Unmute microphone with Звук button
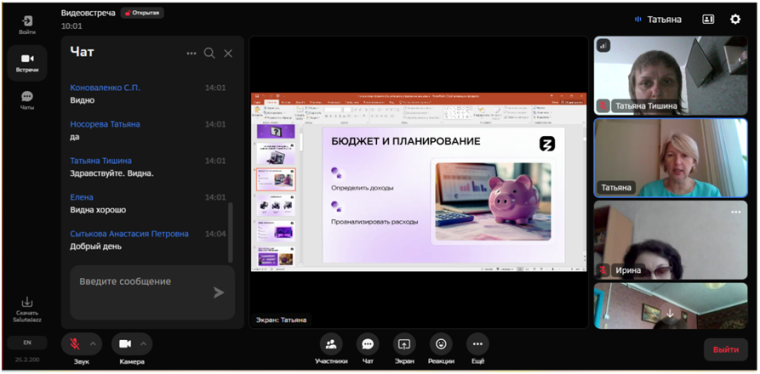 click(x=75, y=344)
